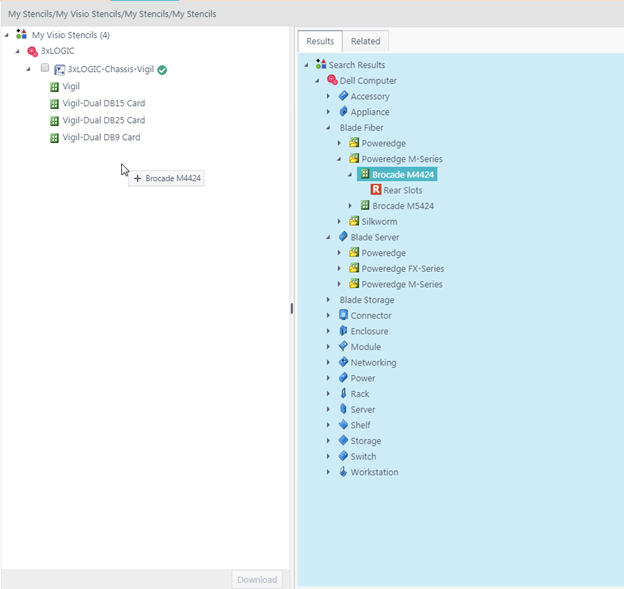Image resolution: width=624 pixels, height=589 pixels.
Task: Select the Rear Slots item
Action: [x=403, y=190]
